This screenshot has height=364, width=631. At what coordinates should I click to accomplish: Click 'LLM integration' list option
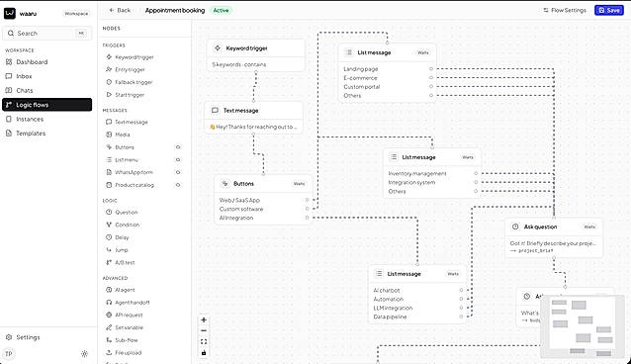(x=393, y=308)
